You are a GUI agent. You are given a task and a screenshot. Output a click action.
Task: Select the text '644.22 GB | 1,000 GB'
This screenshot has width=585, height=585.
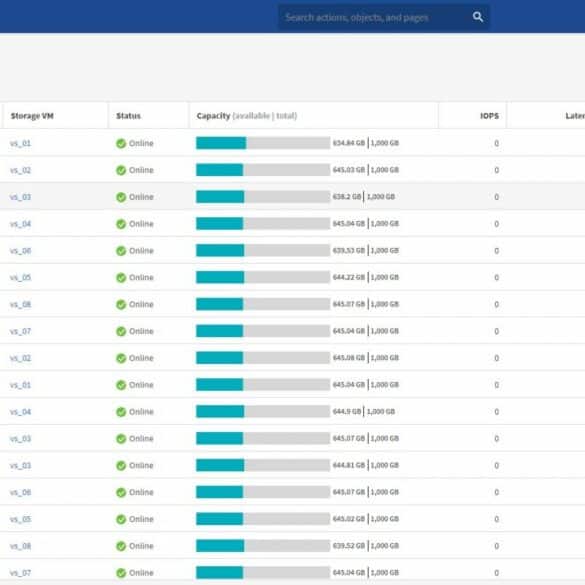[x=366, y=277]
